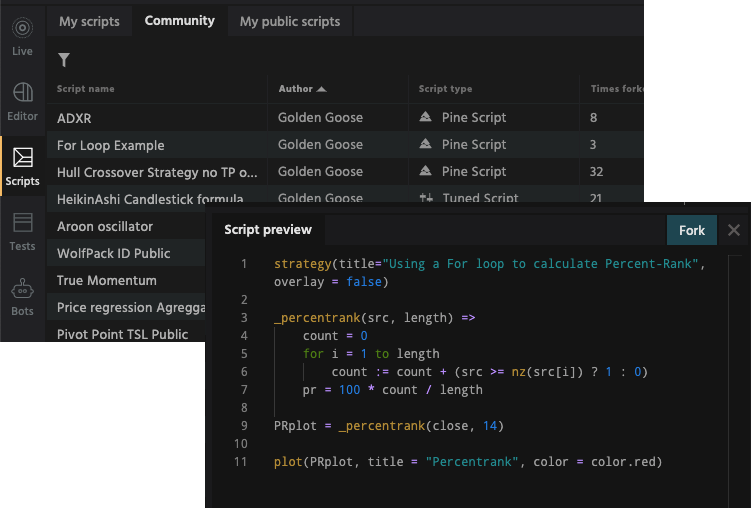The height and width of the screenshot is (508, 751).
Task: Select True Momentum script
Action: 106,280
